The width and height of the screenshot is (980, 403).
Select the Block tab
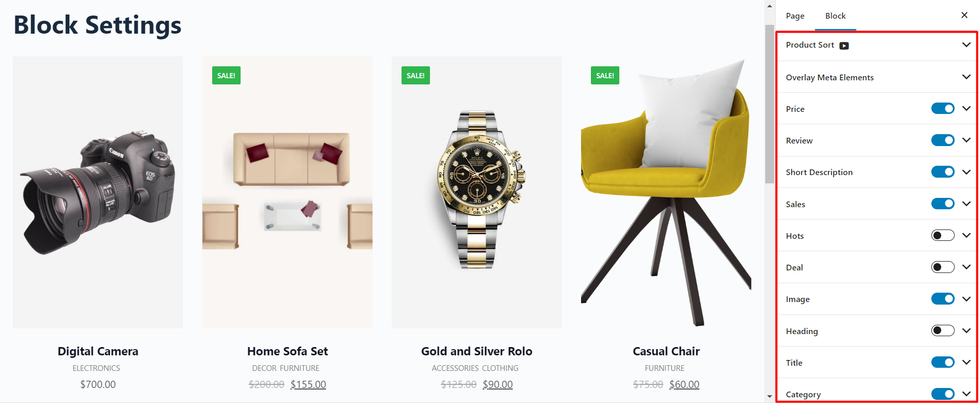835,16
